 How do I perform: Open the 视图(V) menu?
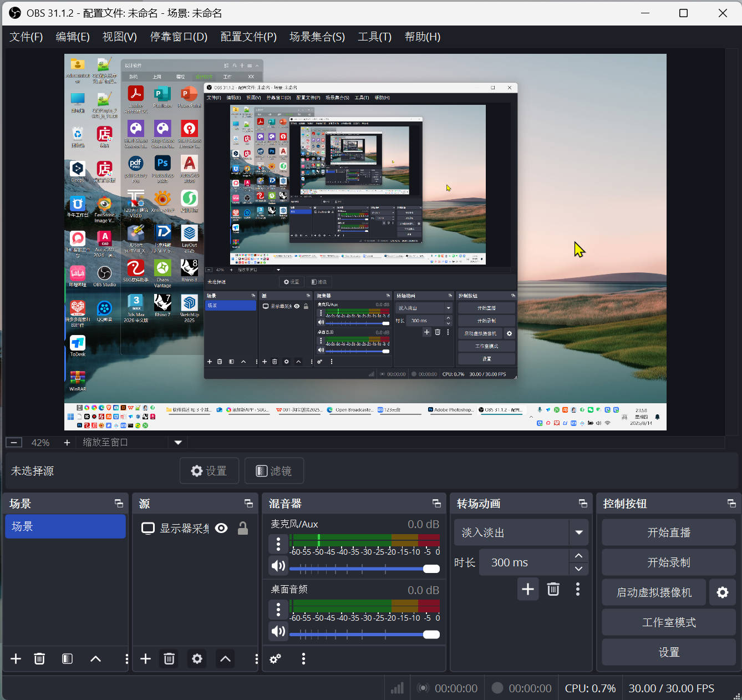pos(120,37)
